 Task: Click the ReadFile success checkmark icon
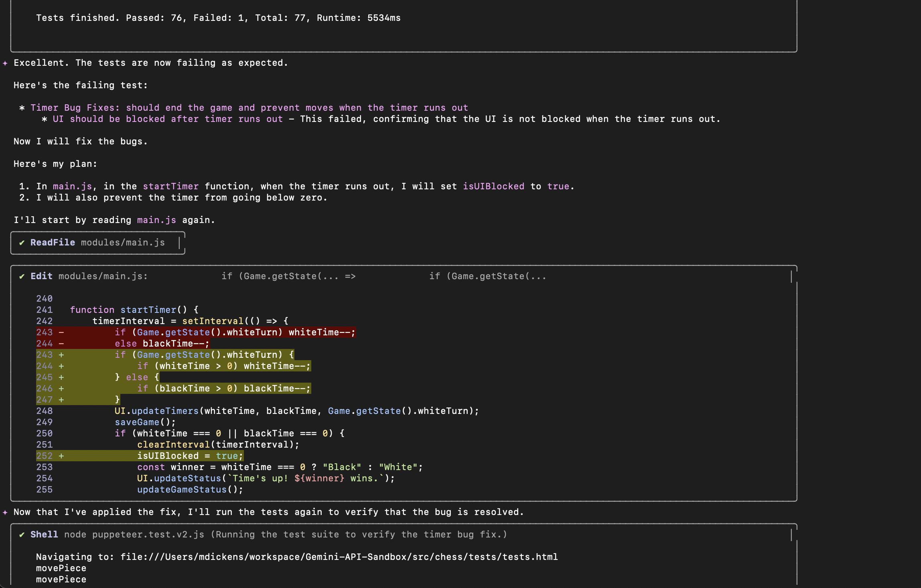22,243
